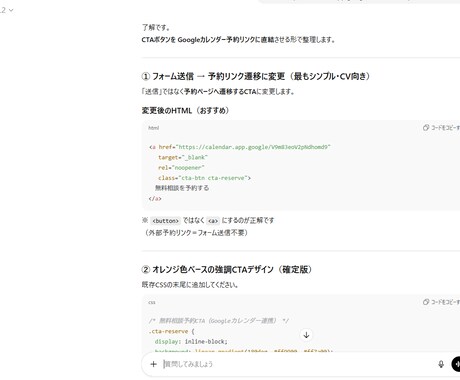Click the inline <a> code tag
460x380 pixels.
click(x=213, y=221)
